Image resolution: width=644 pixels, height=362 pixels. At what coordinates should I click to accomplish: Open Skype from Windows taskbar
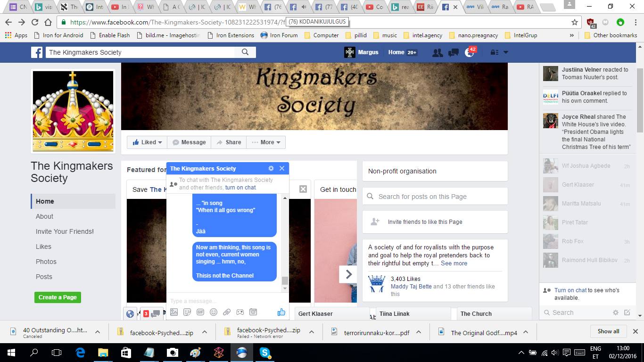264,353
